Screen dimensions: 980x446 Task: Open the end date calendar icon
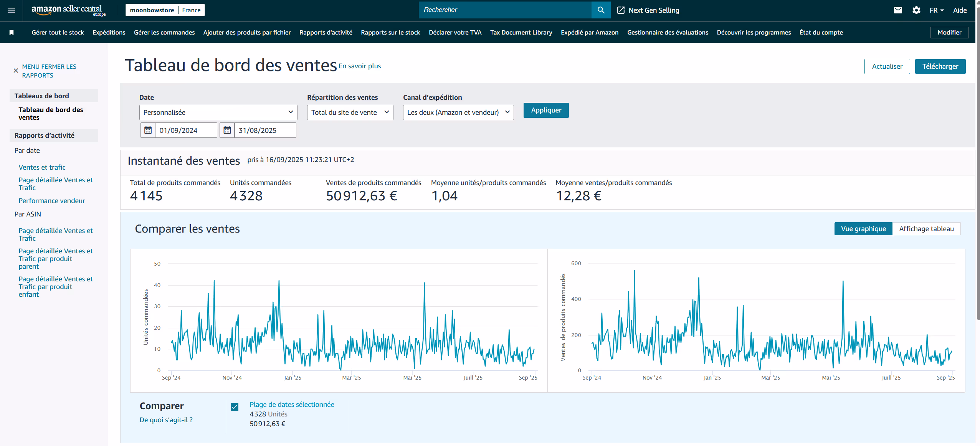[x=227, y=130]
